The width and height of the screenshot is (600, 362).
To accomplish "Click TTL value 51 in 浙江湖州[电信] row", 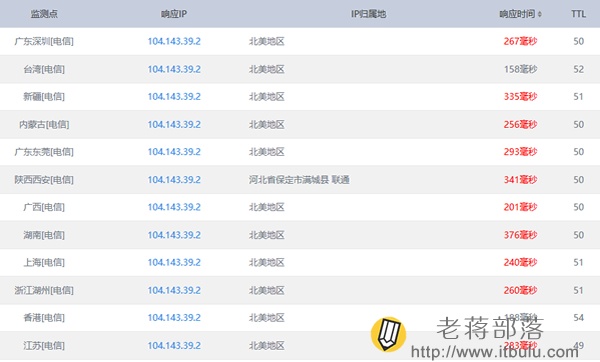I will 579,290.
